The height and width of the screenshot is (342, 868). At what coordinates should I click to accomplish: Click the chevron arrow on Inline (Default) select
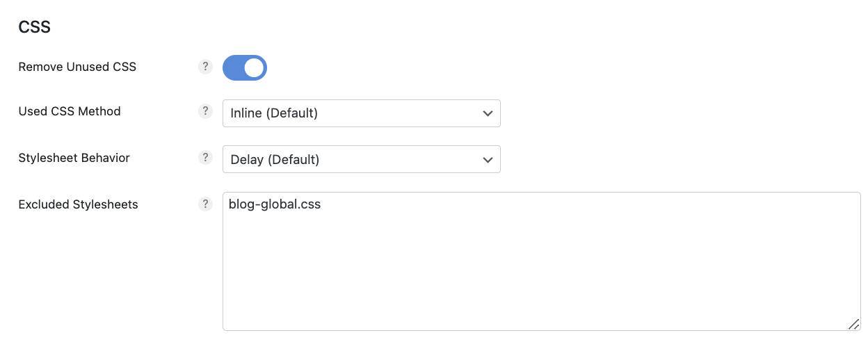488,113
